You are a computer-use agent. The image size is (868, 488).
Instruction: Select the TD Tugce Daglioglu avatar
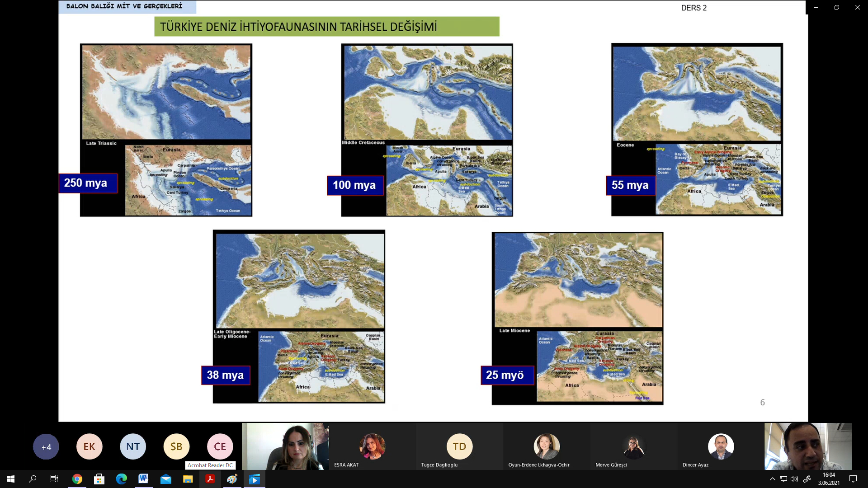(459, 446)
